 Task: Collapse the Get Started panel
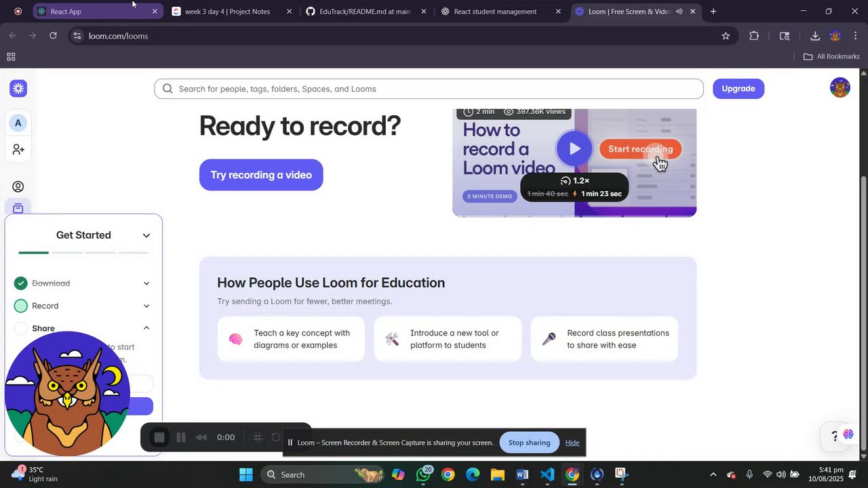tap(146, 235)
